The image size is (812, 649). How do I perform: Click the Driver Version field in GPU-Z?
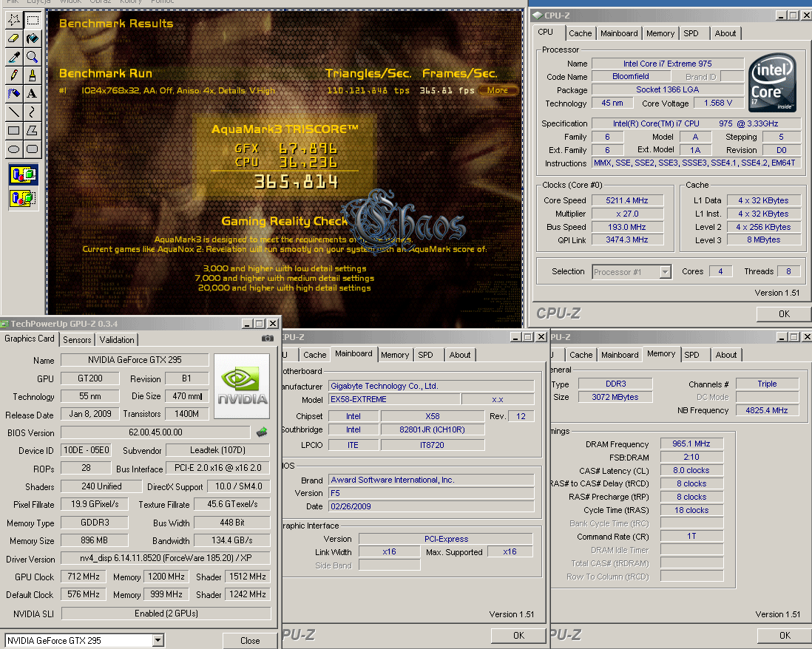point(166,558)
